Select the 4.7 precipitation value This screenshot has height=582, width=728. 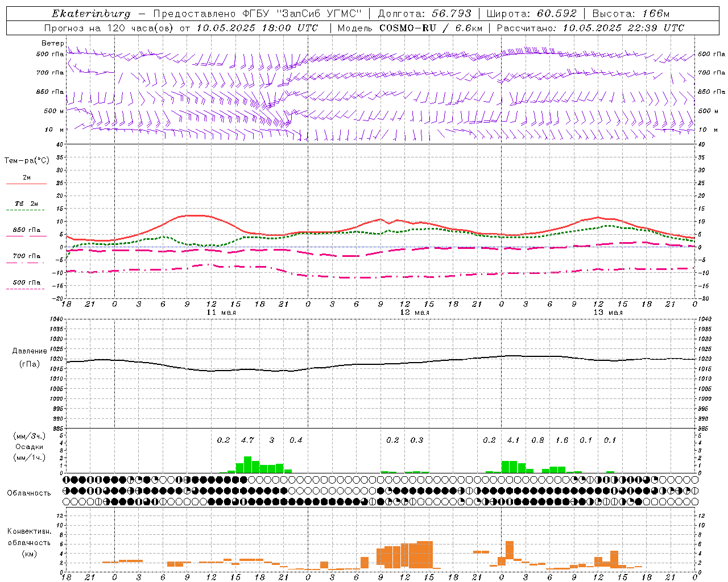pos(247,440)
